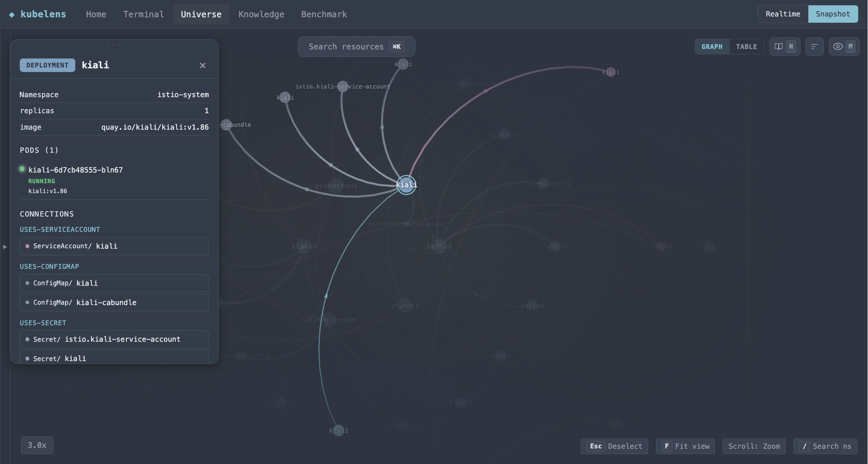
Task: Click the RUNNING pod status label
Action: pyautogui.click(x=42, y=181)
